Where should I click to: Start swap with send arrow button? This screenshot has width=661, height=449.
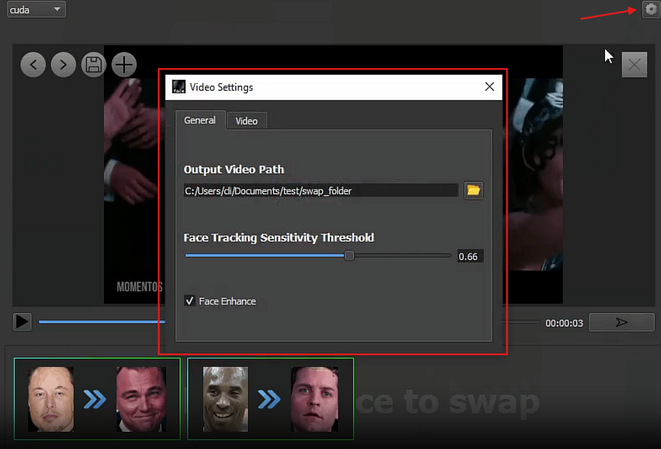tap(621, 323)
